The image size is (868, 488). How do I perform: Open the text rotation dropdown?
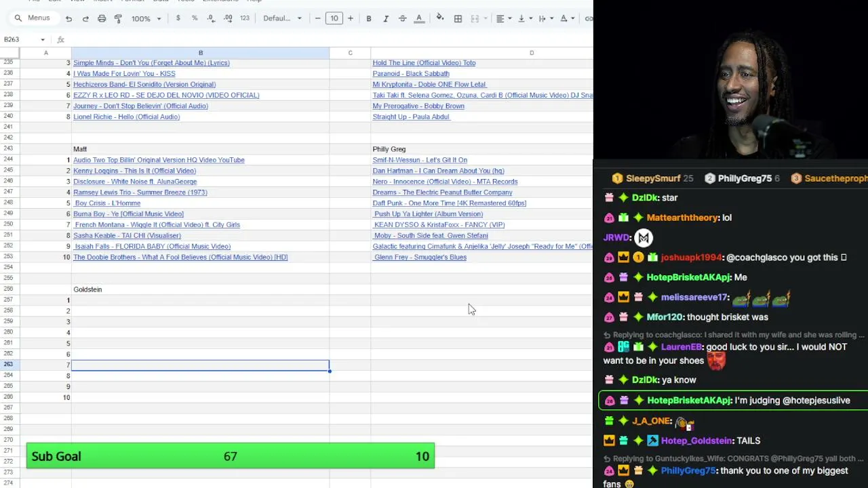coord(566,18)
